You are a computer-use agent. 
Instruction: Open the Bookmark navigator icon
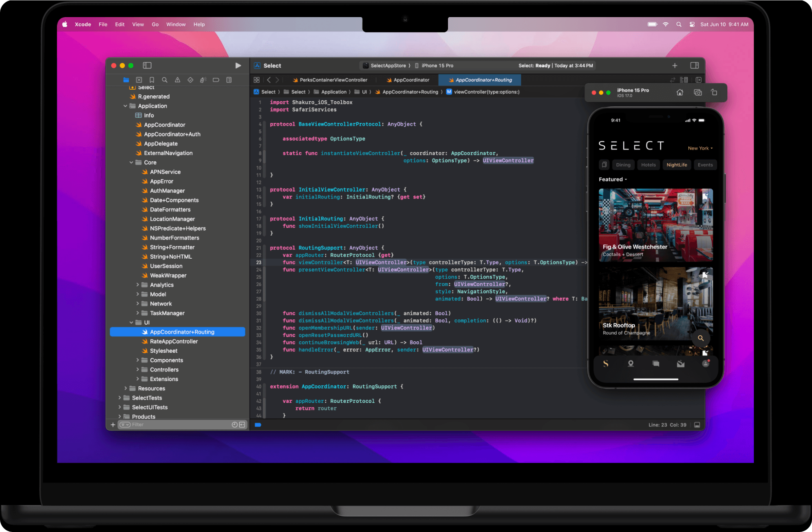pyautogui.click(x=152, y=80)
